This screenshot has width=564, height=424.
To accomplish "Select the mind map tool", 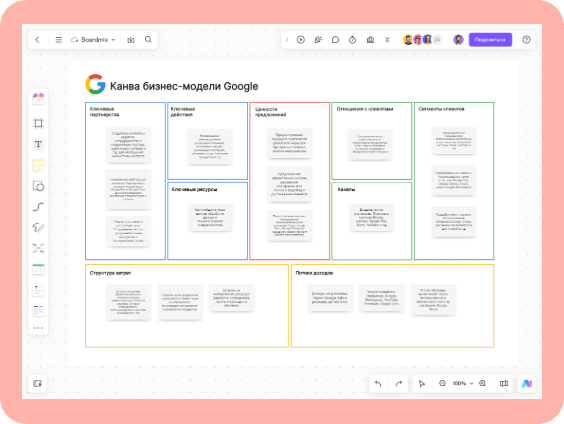I will (38, 248).
